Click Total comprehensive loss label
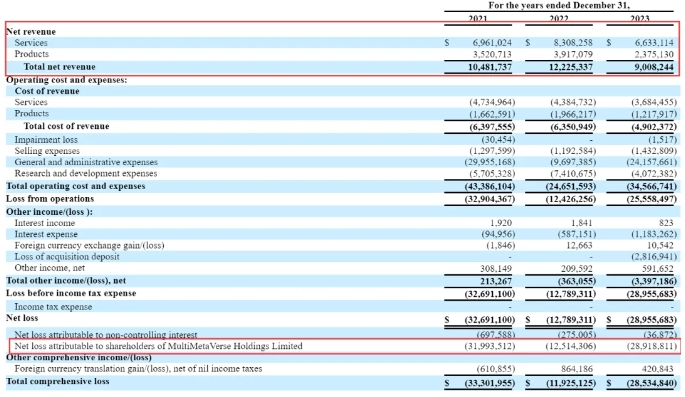The height and width of the screenshot is (397, 685). pos(58,382)
